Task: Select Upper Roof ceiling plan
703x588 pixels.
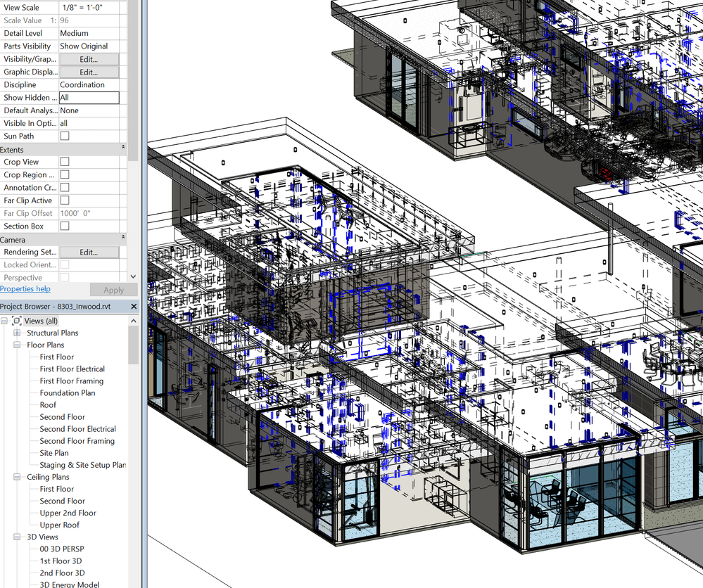Action: coord(59,525)
